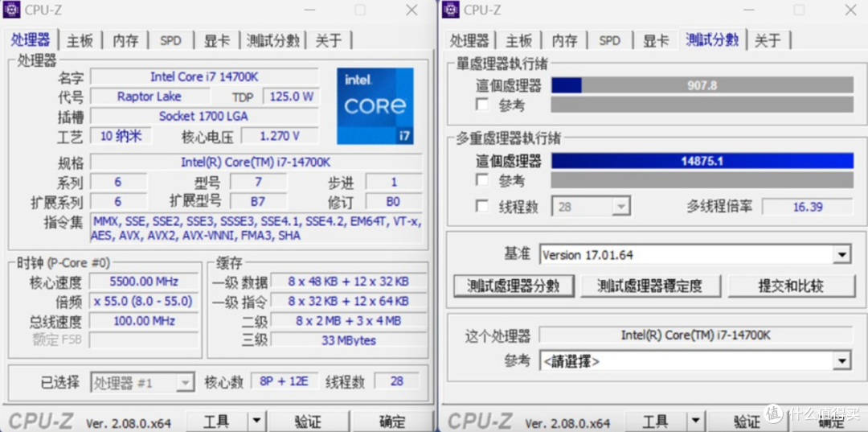Click the 名字 field Intel Core i7 14700K
Image resolution: width=868 pixels, height=432 pixels.
[x=204, y=77]
